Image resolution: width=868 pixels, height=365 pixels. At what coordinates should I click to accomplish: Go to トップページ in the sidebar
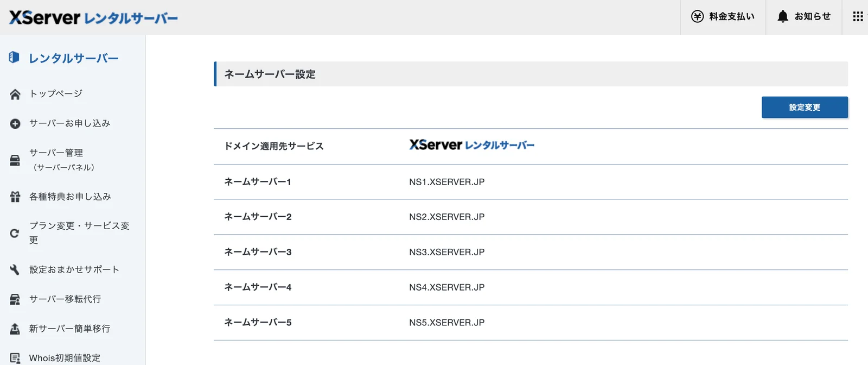pos(56,93)
